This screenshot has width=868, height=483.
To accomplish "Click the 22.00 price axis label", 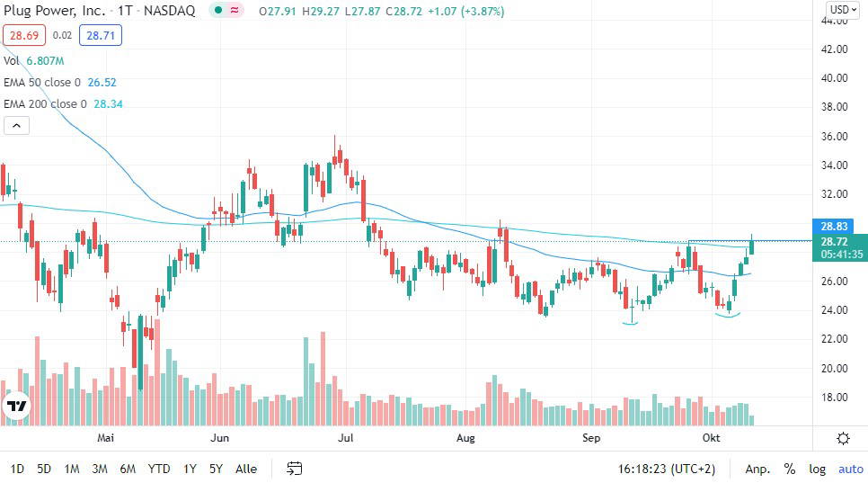I will coord(834,339).
